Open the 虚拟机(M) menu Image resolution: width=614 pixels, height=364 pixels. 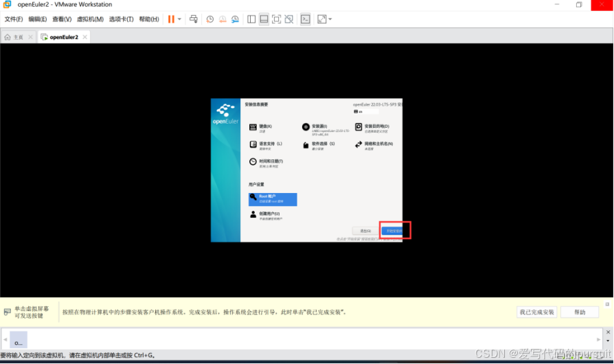pos(90,19)
